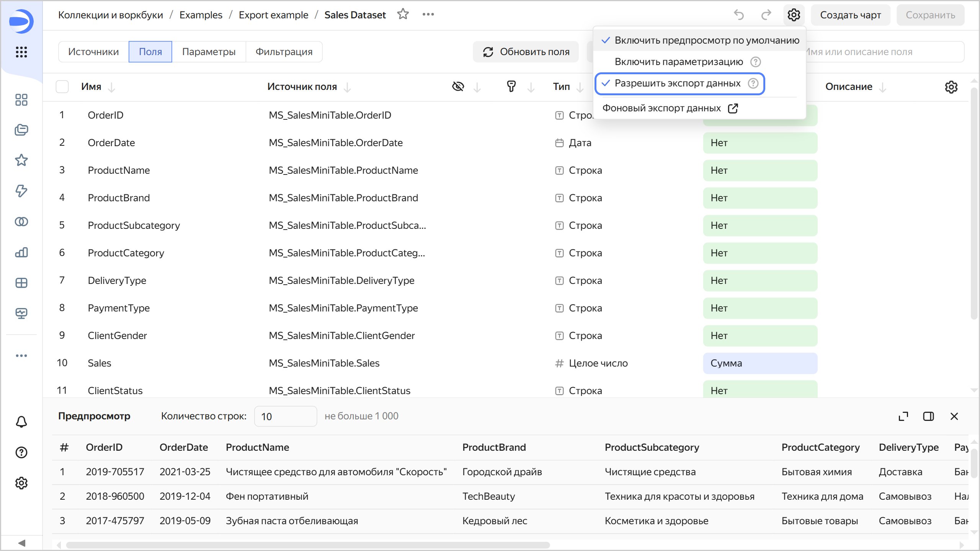
Task: Open the all-services grid of dots icon
Action: (21, 52)
